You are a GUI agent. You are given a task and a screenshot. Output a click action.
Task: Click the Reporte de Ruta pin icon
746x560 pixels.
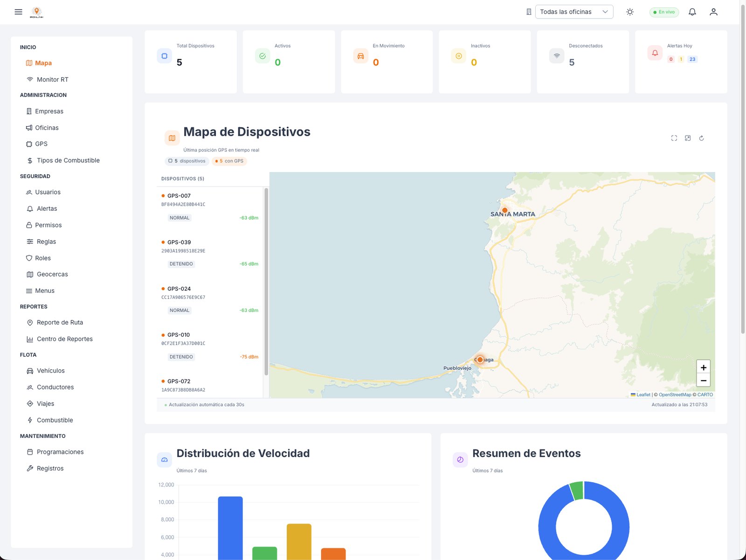pyautogui.click(x=30, y=323)
